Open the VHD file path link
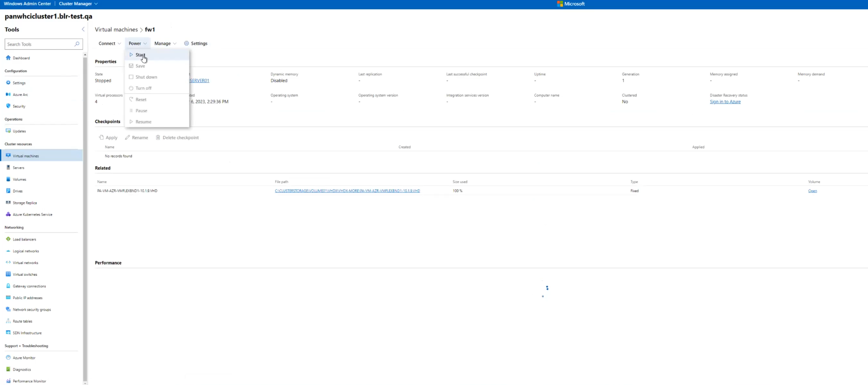868x385 pixels. 347,191
